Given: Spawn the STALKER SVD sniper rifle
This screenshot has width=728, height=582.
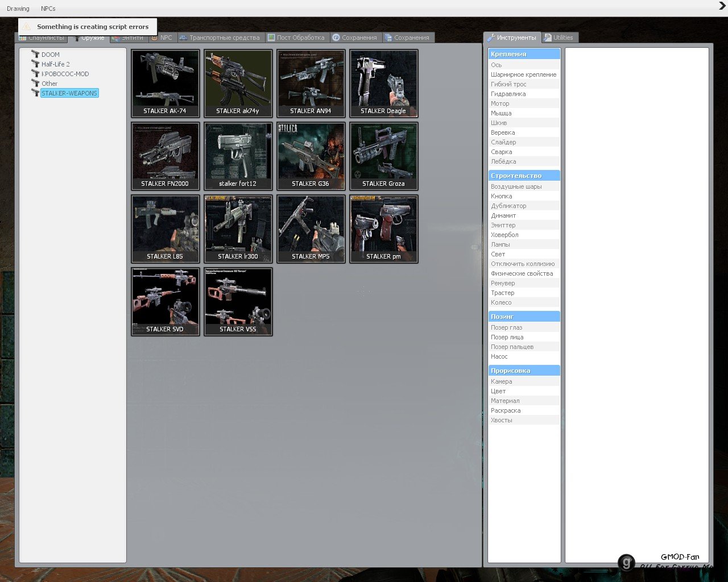Looking at the screenshot, I should coord(166,302).
